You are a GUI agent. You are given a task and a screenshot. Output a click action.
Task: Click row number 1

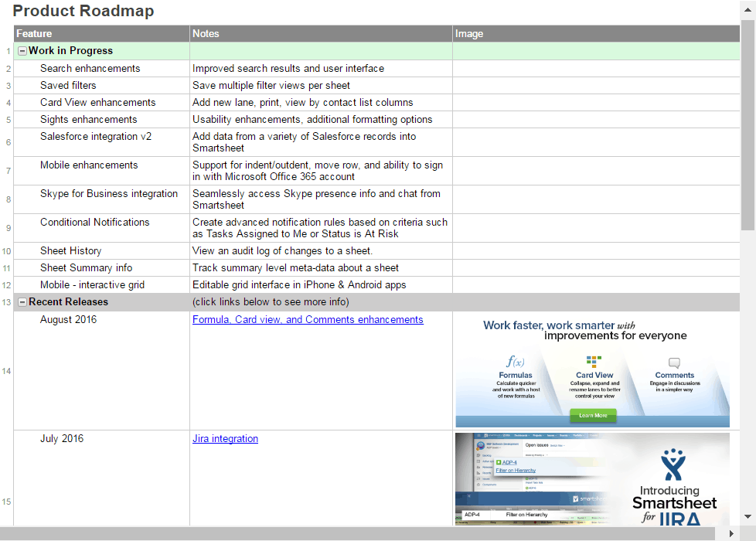pyautogui.click(x=9, y=51)
